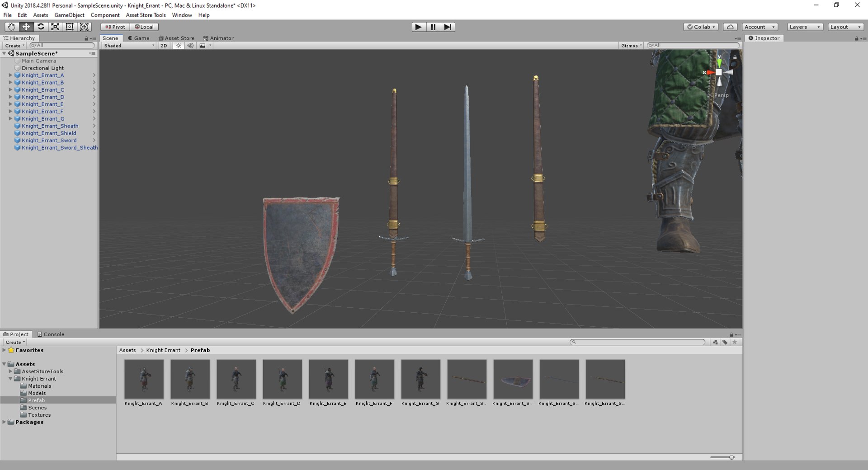Toggle scene effects image icon
868x470 pixels.
tap(203, 46)
